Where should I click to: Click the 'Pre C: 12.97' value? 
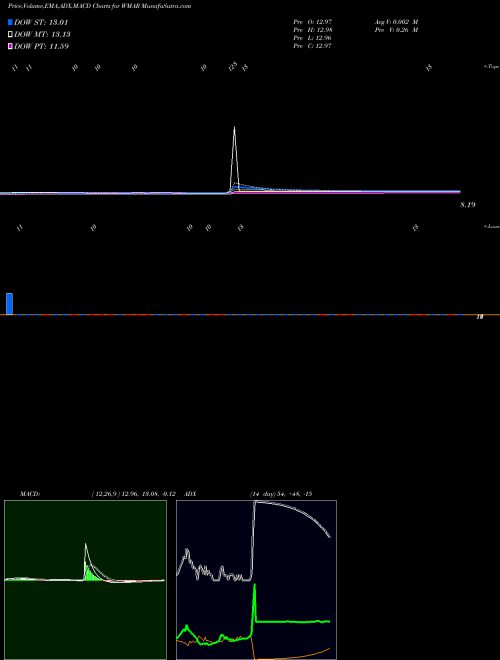[312, 46]
